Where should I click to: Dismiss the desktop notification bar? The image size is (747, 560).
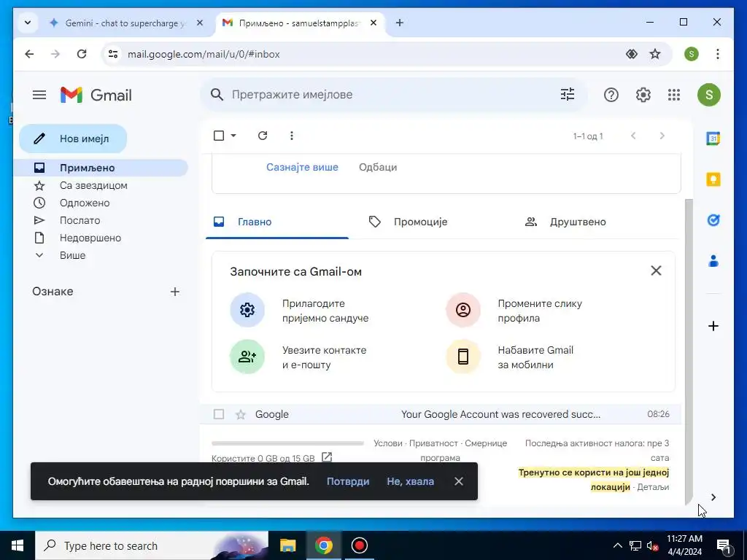459,481
